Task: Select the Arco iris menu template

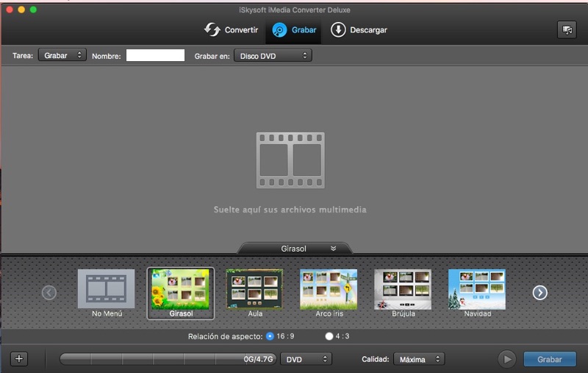Action: [329, 294]
